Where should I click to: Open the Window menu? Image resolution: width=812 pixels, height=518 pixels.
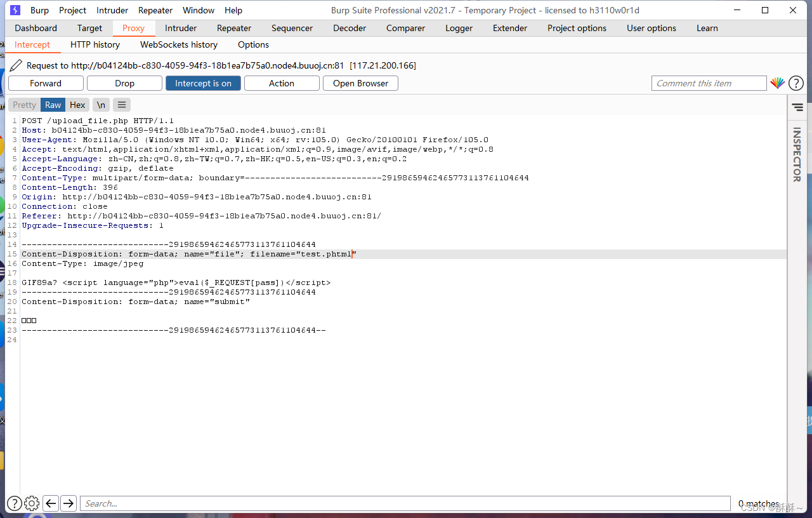pyautogui.click(x=199, y=10)
